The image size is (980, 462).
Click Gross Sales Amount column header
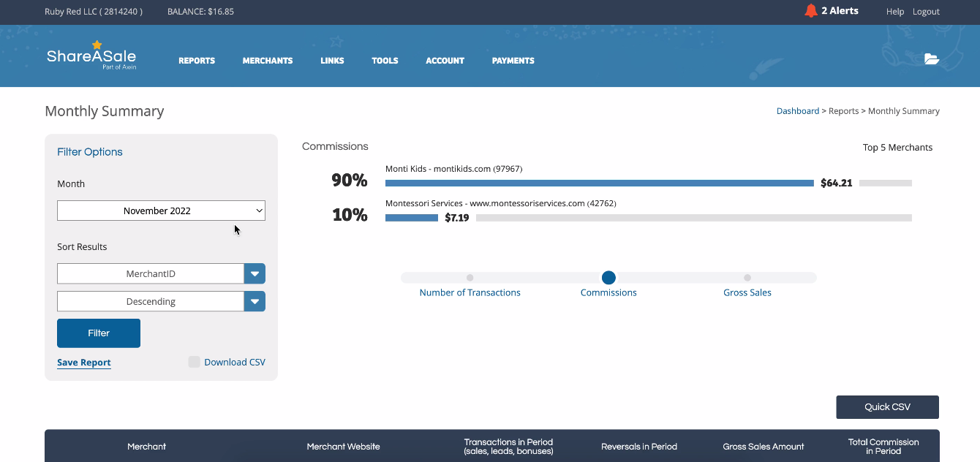[764, 447]
